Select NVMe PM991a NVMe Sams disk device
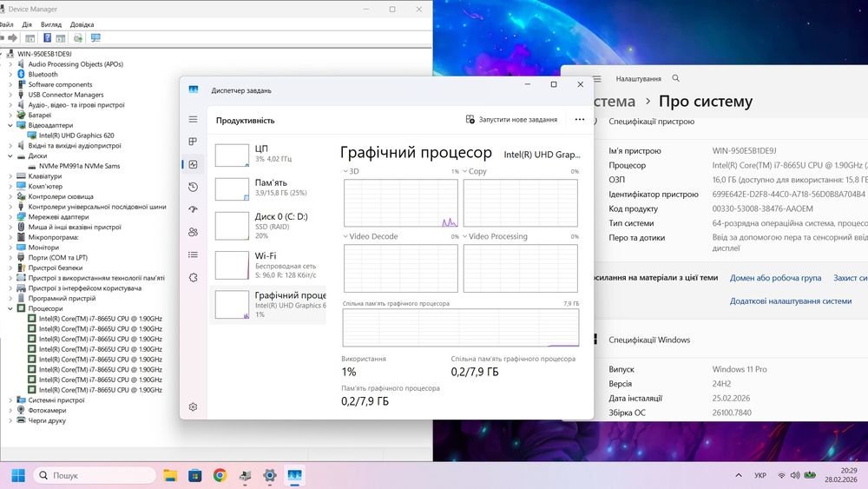Viewport: 868px width, 489px height. tap(79, 166)
